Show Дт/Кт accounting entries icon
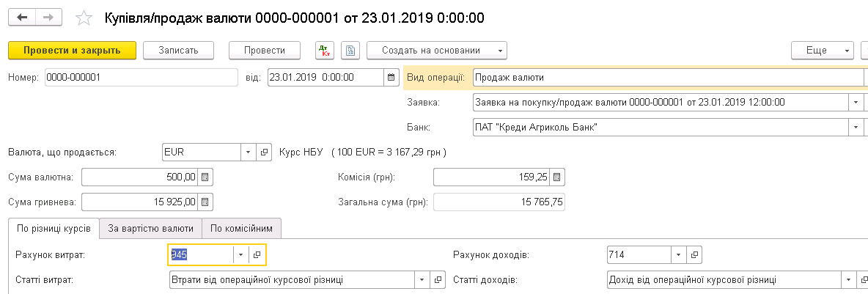Image resolution: width=868 pixels, height=294 pixels. pos(325,51)
